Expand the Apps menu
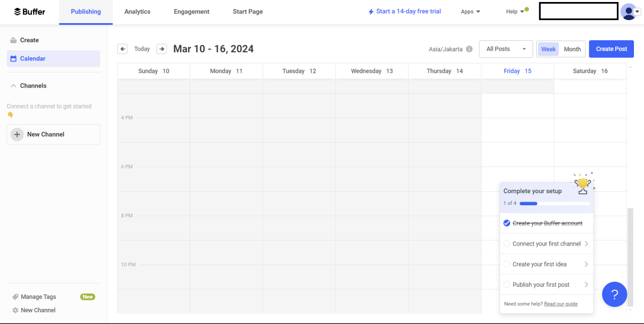Screen dimensions: 644x324 pyautogui.click(x=470, y=12)
